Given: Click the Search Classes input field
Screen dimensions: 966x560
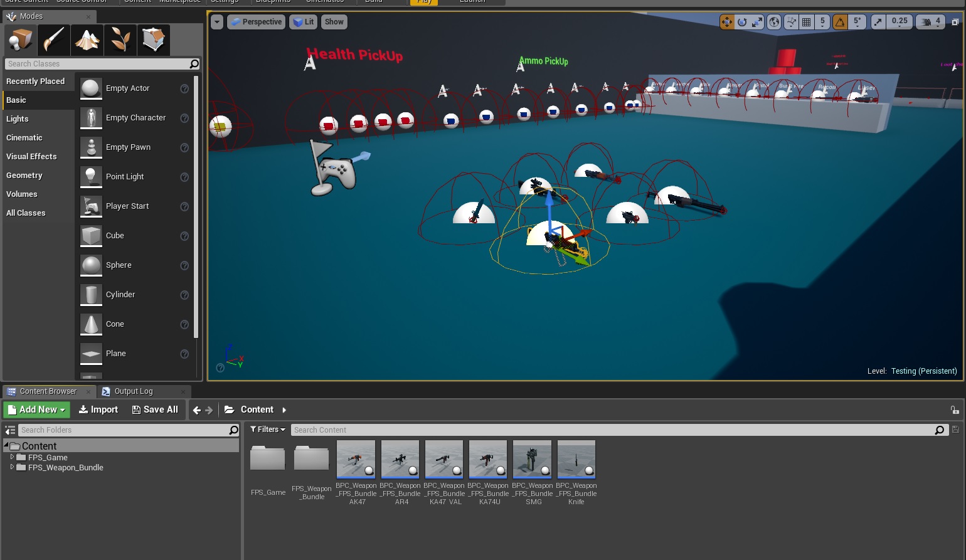Looking at the screenshot, I should click(x=97, y=64).
